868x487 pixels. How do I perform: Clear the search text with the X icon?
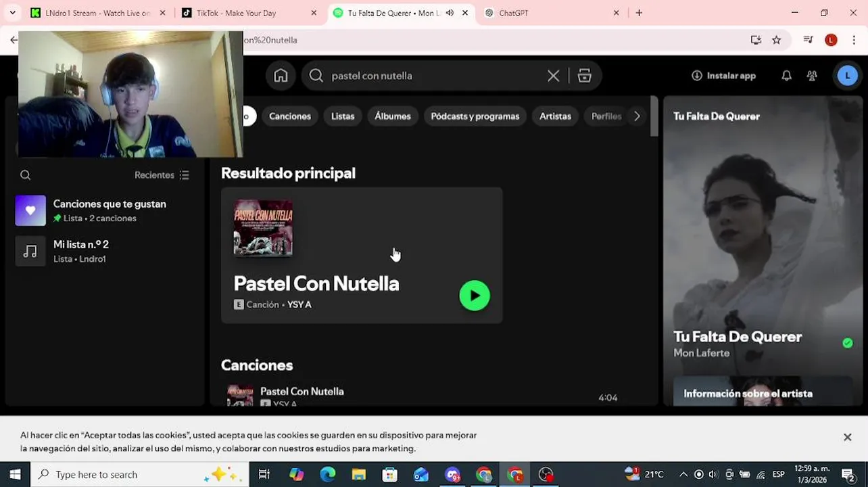tap(553, 76)
